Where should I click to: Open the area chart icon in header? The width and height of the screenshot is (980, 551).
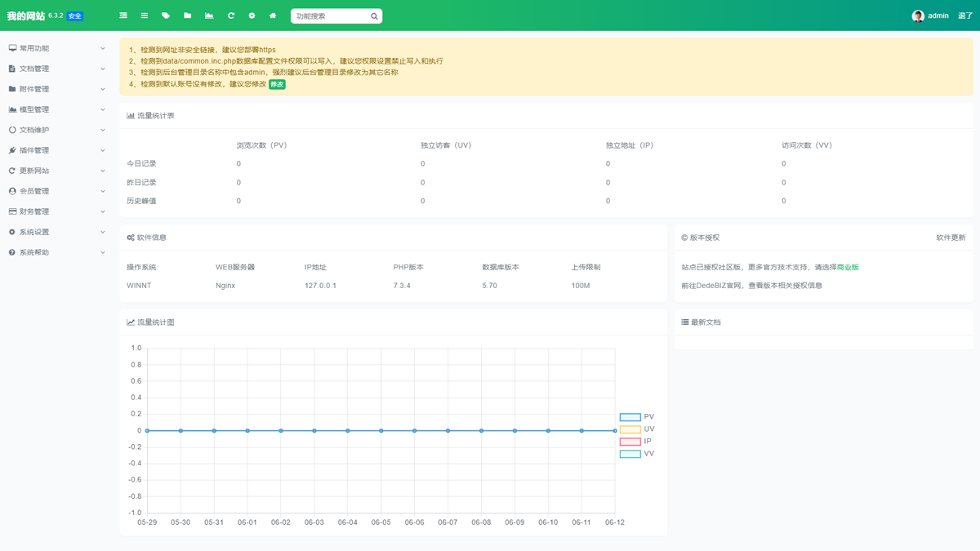click(209, 16)
